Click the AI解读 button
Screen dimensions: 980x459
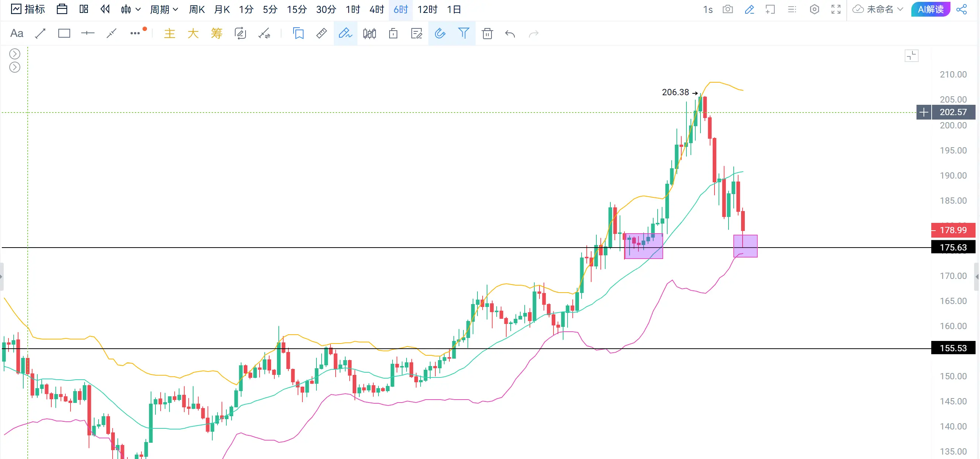click(x=931, y=9)
